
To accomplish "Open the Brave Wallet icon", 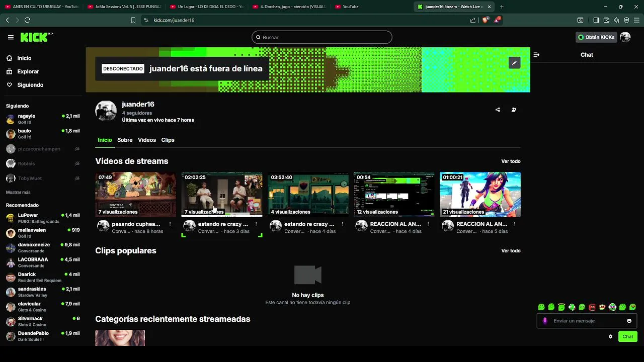I will pyautogui.click(x=606, y=20).
